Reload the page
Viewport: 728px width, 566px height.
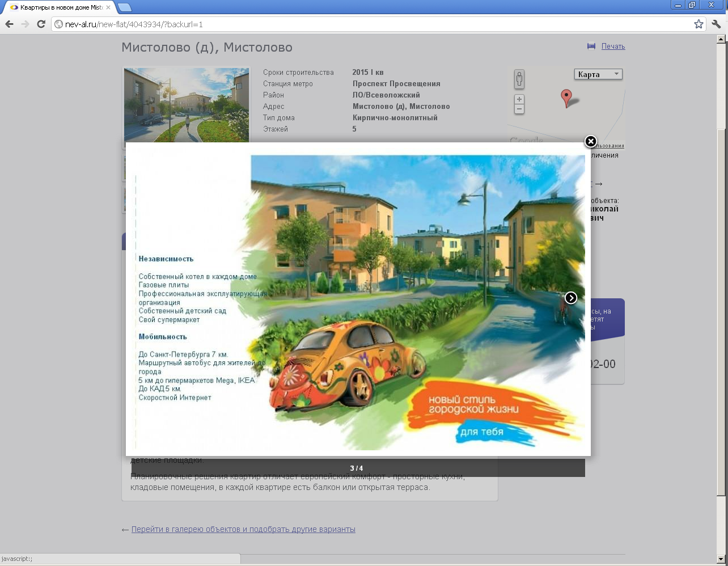point(41,24)
